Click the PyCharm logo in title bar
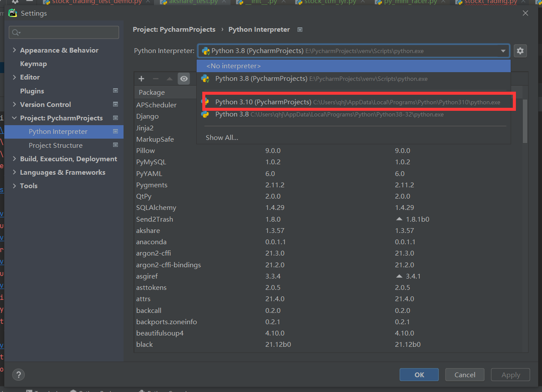Screen dimensions: 542x392 (x=13, y=13)
